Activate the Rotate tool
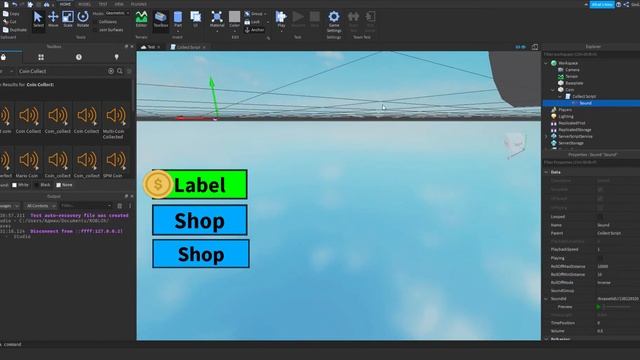This screenshot has height=360, width=640. coord(83,20)
